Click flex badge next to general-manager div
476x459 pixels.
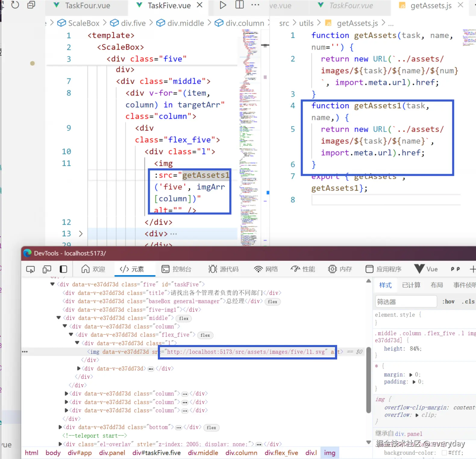[272, 302]
